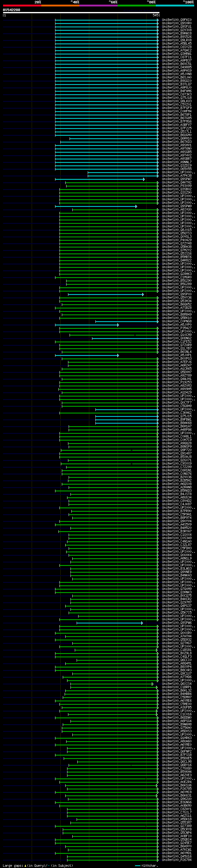Select hit UniRef100_Q9SFU1
This screenshot has height=868, width=197.
[176, 26]
